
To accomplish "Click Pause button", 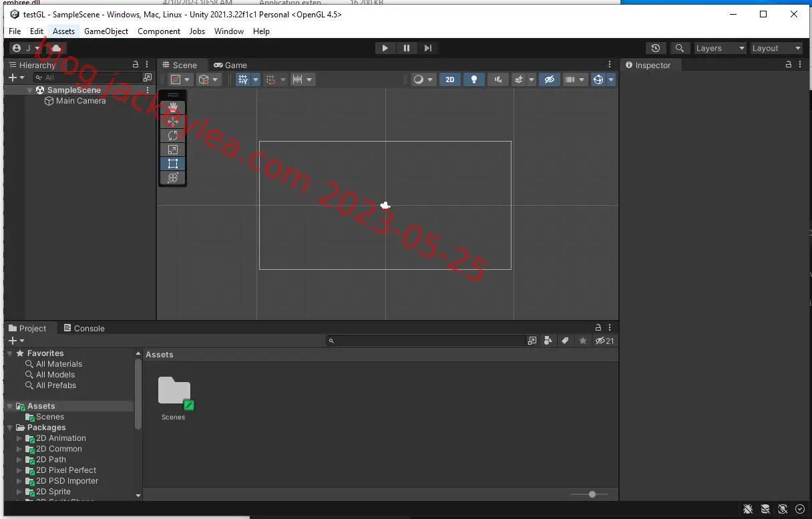I will 406,48.
